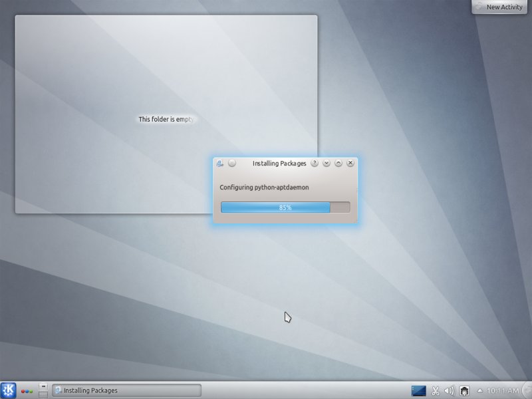Click the 85% installation progress bar
The width and height of the screenshot is (532, 399).
click(285, 207)
